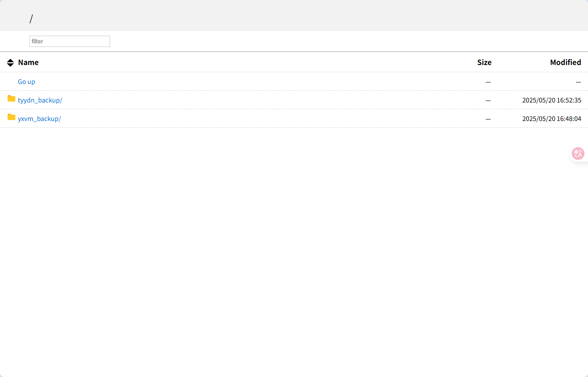Open the tyydn_backup/ directory link
The image size is (588, 377).
click(40, 100)
